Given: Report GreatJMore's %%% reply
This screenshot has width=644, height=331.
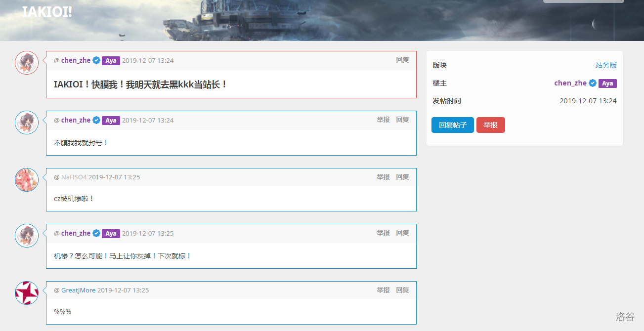Looking at the screenshot, I should pyautogui.click(x=383, y=290).
